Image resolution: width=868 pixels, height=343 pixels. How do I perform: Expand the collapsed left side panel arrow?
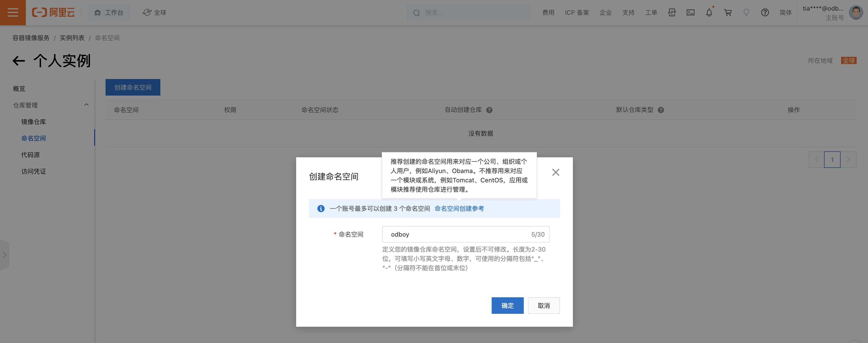tap(4, 255)
